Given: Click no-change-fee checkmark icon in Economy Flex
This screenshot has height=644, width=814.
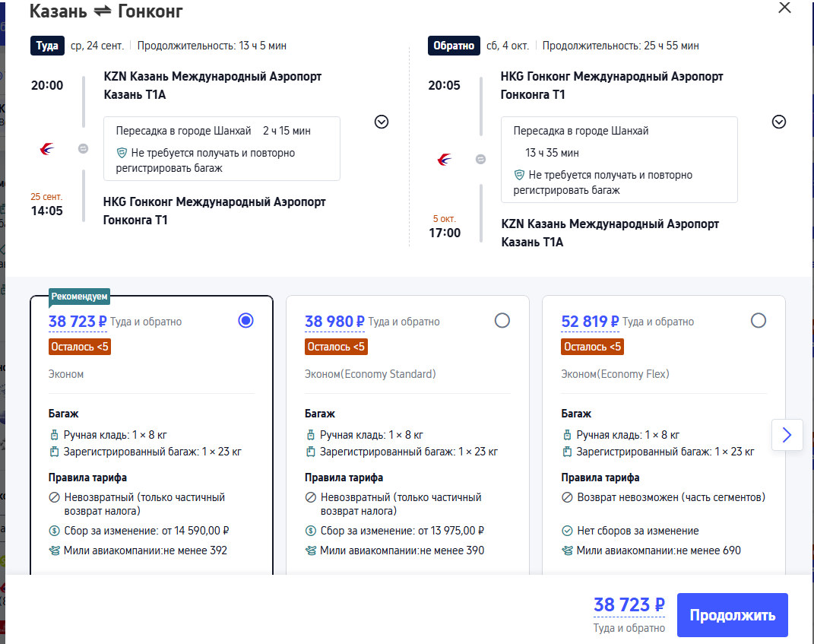Looking at the screenshot, I should pyautogui.click(x=566, y=531).
